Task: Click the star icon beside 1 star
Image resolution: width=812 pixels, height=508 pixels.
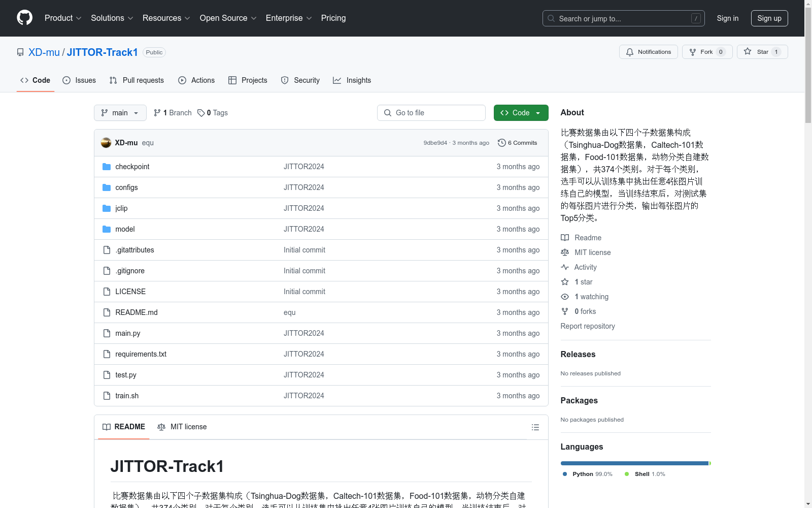Action: [x=565, y=282]
